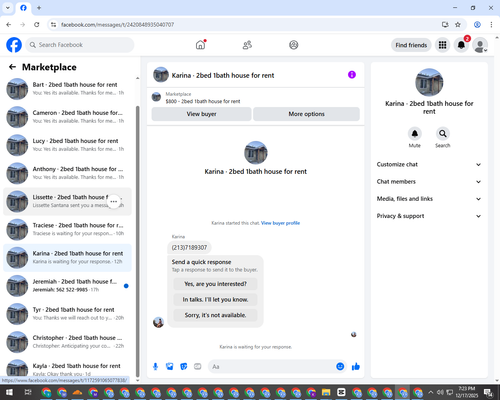The image size is (500, 400).
Task: Open conversation information purple icon
Action: tap(352, 75)
